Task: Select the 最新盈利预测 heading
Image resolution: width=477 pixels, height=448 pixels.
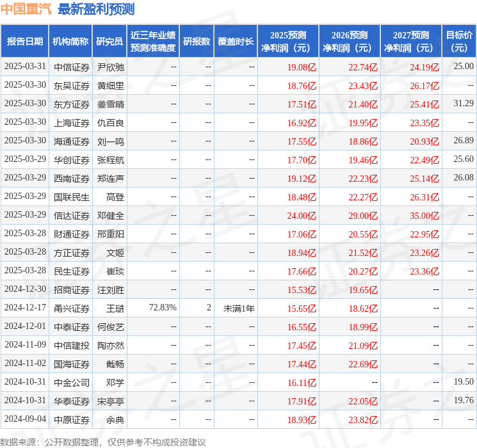Action: coord(96,9)
